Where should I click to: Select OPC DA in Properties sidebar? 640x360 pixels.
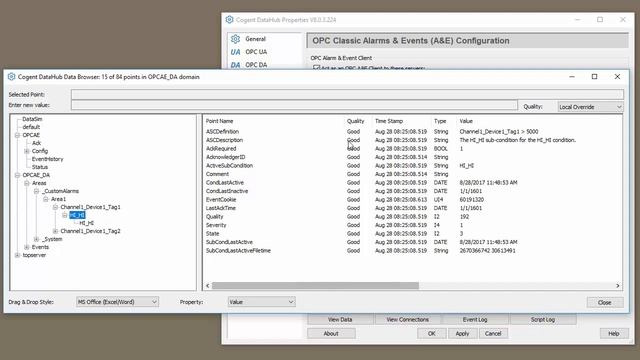coord(256,65)
